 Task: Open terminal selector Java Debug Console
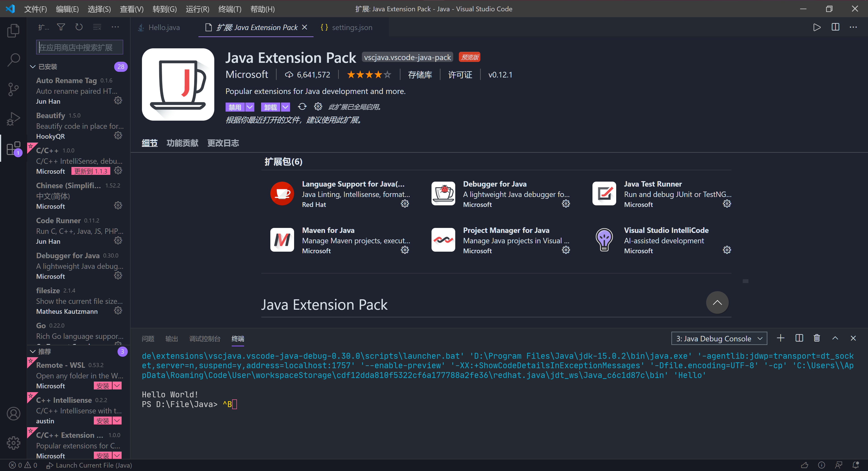[719, 339]
